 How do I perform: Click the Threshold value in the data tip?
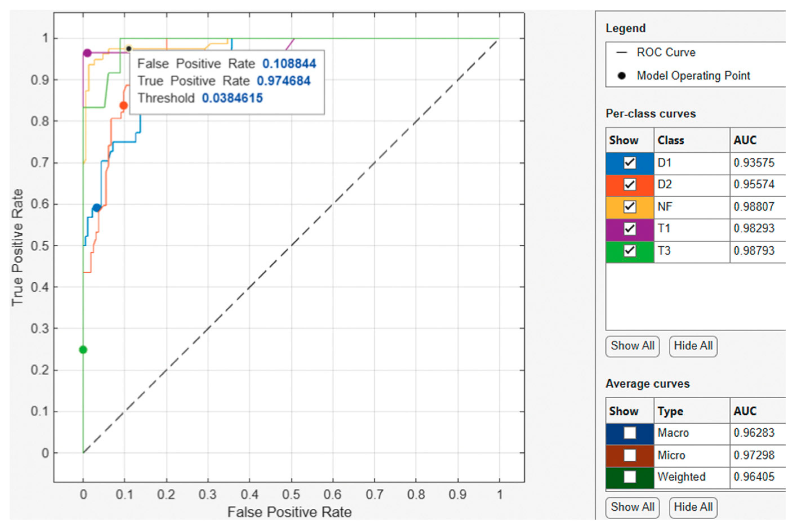(232, 98)
